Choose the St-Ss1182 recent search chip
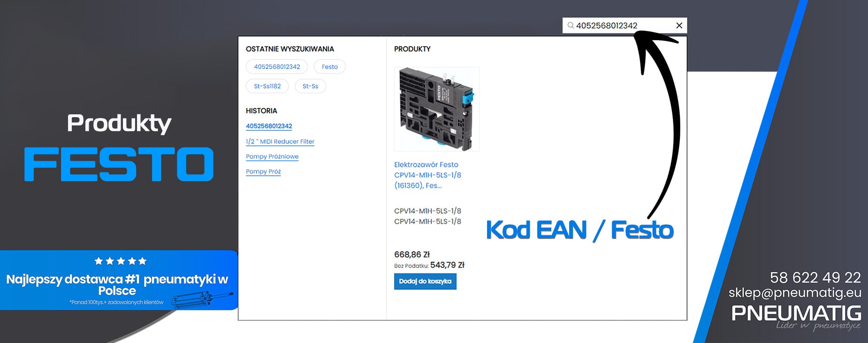868x343 pixels. (x=267, y=86)
